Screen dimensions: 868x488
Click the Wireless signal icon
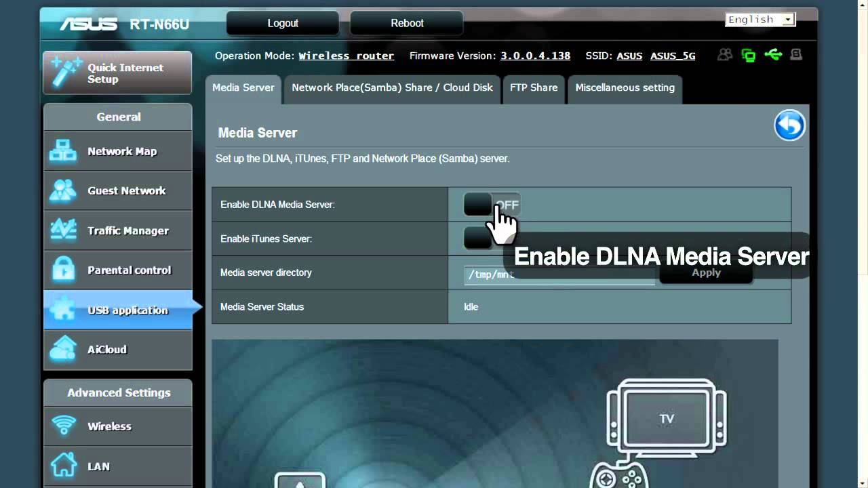click(63, 426)
